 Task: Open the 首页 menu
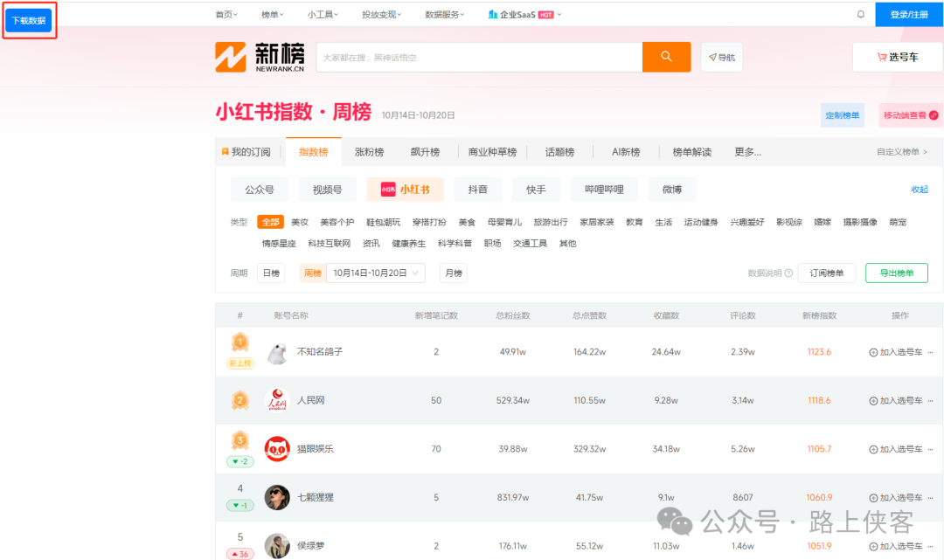coord(226,15)
